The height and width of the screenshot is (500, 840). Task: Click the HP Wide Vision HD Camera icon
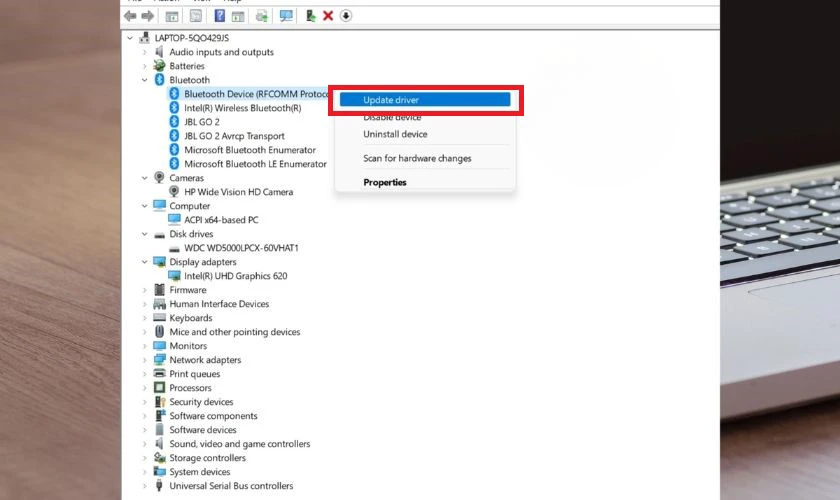[x=174, y=191]
